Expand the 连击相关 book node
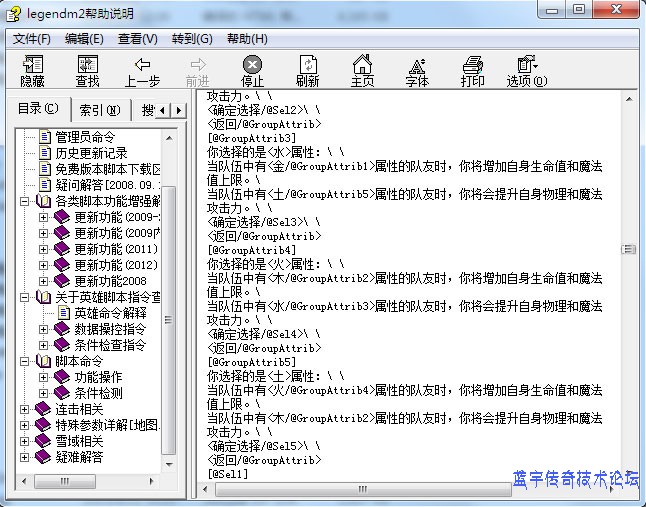Screen dimensions: 646x507 (26, 409)
